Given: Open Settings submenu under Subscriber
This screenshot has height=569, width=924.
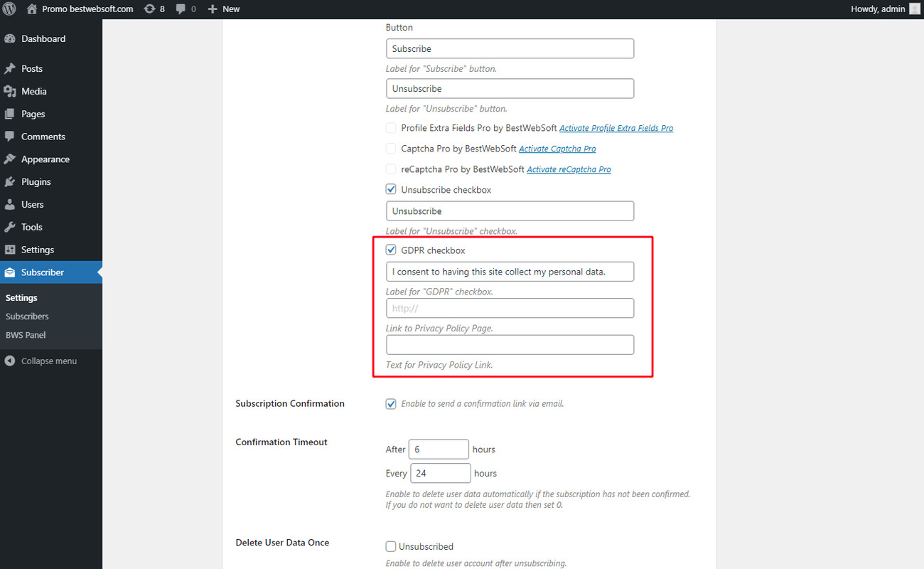Looking at the screenshot, I should pyautogui.click(x=21, y=298).
